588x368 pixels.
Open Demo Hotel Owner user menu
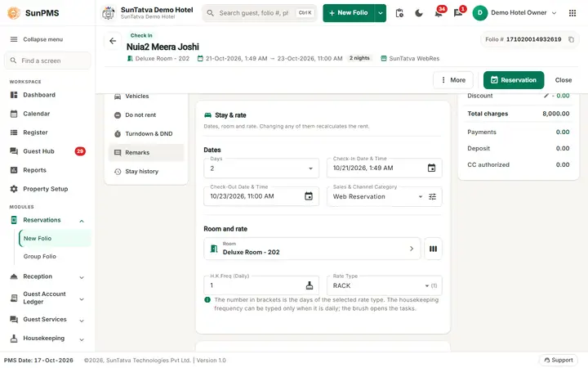514,13
